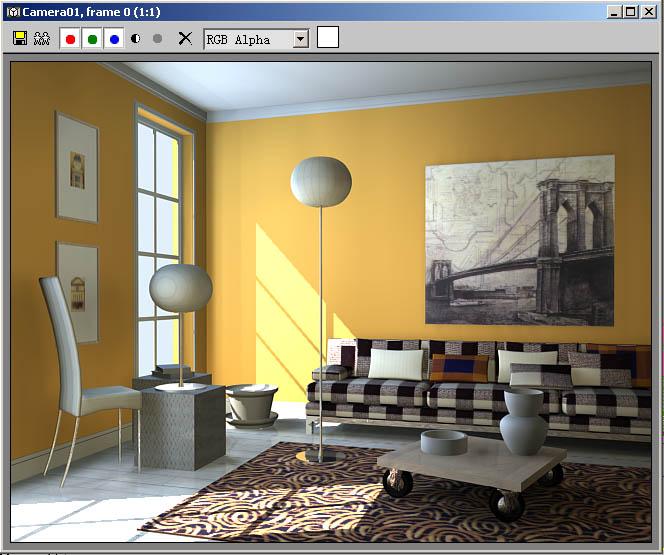
Task: Click the tall floor lamp globe in render
Action: (x=321, y=182)
